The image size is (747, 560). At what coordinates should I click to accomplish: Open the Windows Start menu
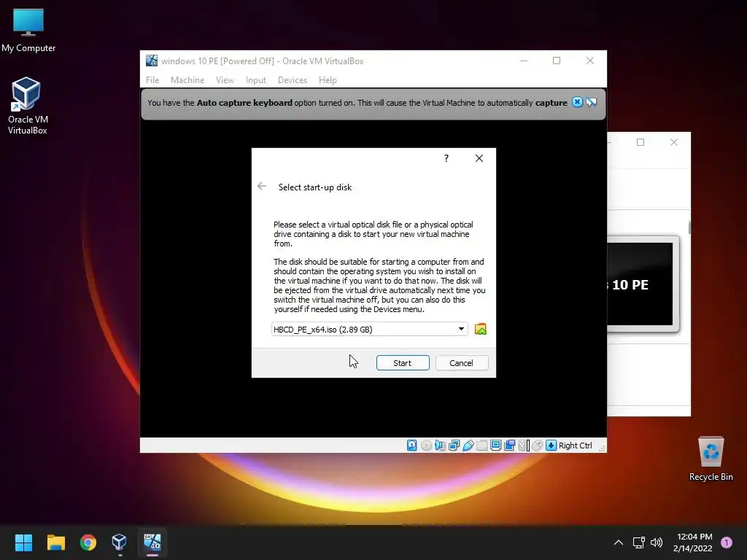23,542
